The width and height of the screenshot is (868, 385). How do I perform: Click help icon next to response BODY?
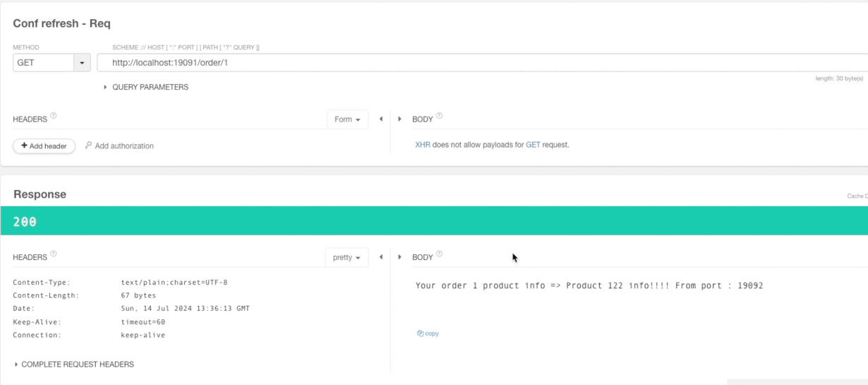coord(440,254)
